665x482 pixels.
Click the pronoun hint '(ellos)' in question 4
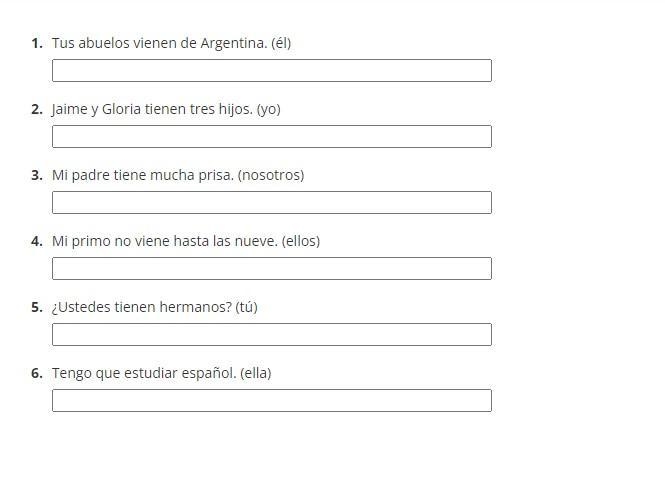click(x=301, y=241)
